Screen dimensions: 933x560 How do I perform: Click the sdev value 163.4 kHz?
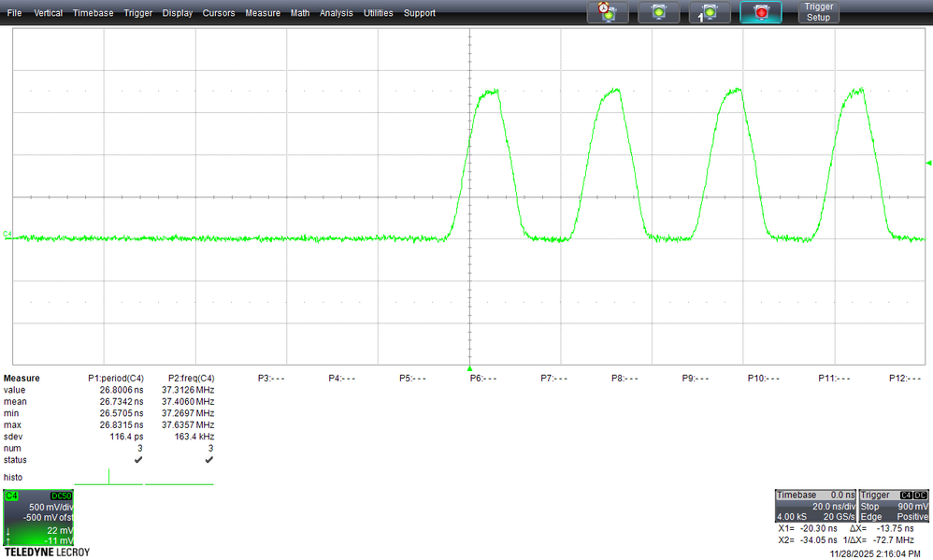coord(194,437)
